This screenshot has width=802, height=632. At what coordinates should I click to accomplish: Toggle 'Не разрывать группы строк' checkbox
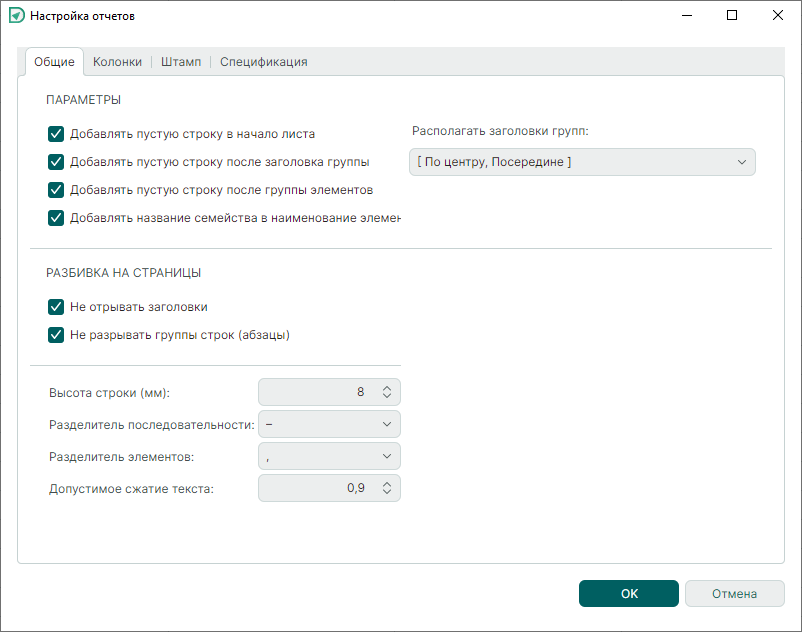56,335
